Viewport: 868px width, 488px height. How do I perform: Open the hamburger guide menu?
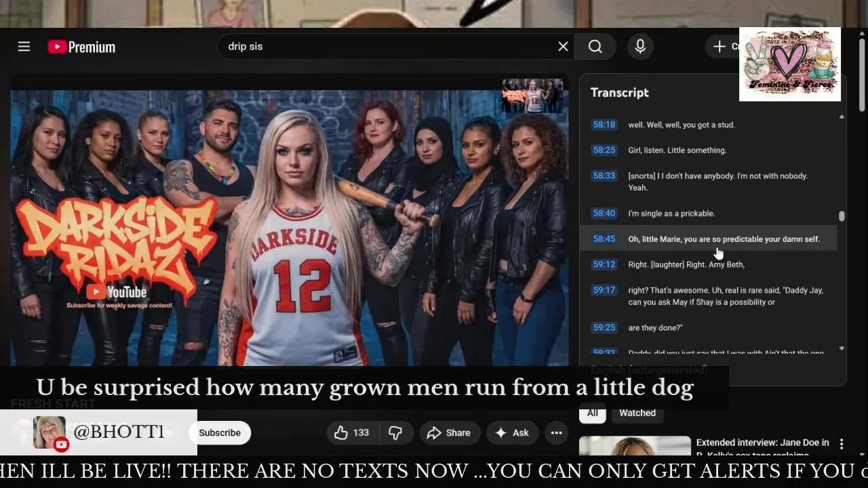24,47
